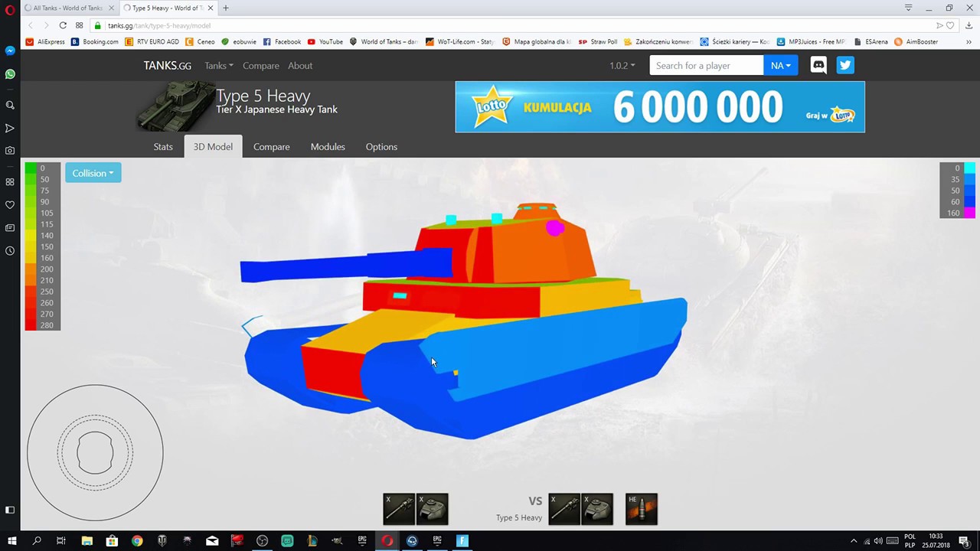Viewport: 980px width, 551px height.
Task: Click the Lotto Kumulacja banner ad
Action: point(660,107)
